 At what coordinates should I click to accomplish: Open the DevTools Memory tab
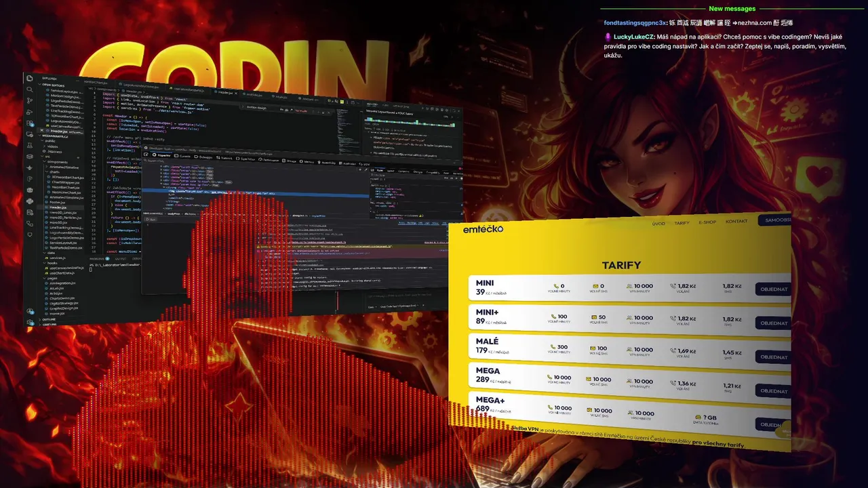pyautogui.click(x=307, y=162)
